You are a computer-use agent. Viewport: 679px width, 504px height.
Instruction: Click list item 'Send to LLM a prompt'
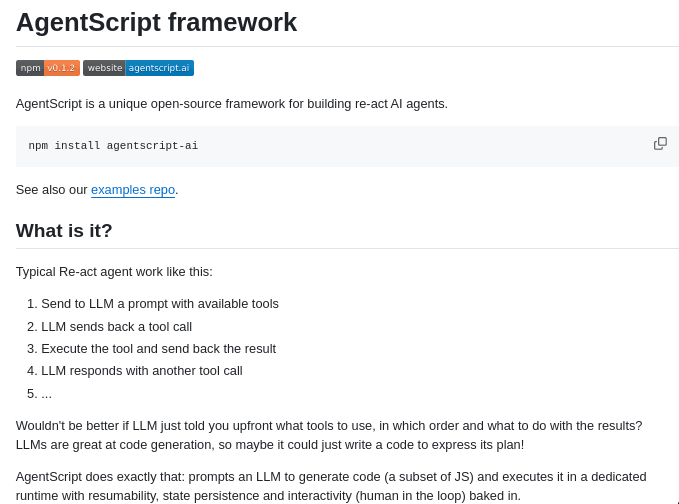[x=160, y=304]
